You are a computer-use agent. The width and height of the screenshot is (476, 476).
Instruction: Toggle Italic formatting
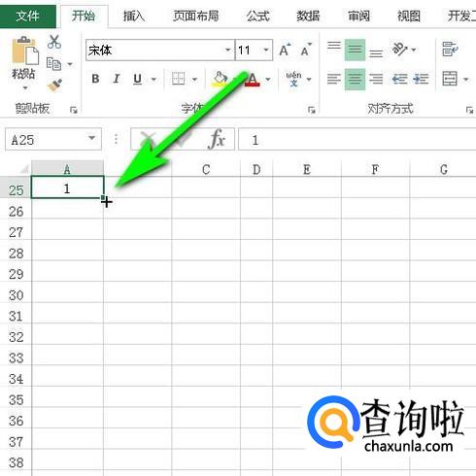pyautogui.click(x=117, y=79)
